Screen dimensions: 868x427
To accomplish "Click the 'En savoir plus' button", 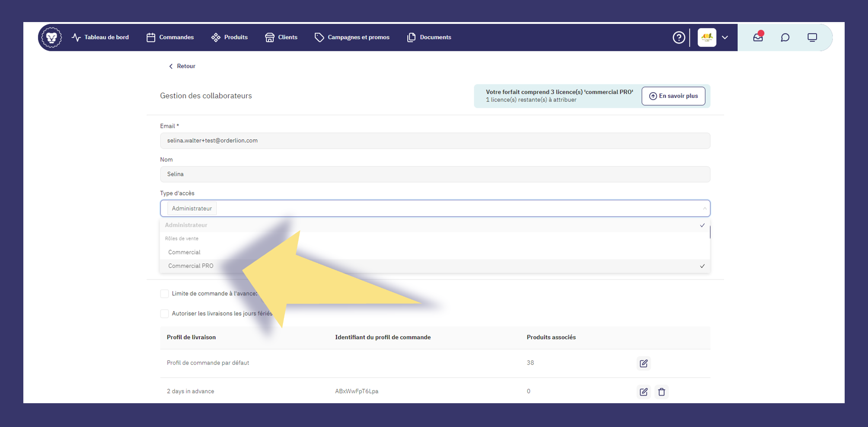I will pyautogui.click(x=673, y=96).
